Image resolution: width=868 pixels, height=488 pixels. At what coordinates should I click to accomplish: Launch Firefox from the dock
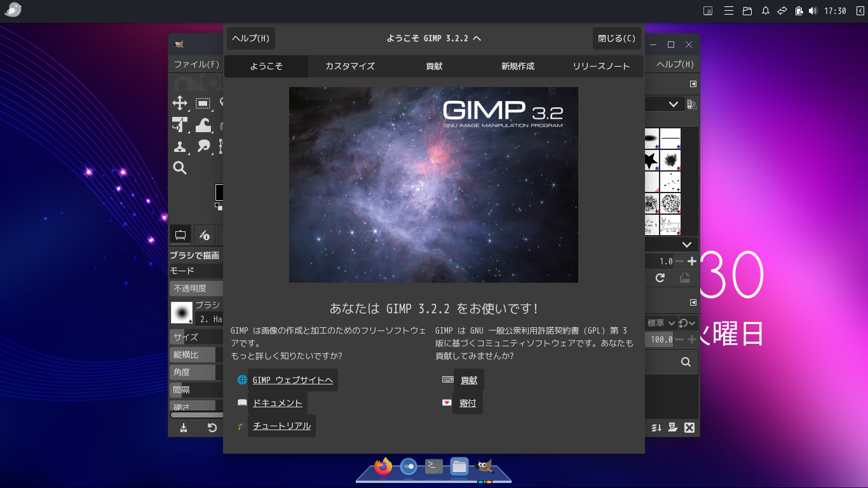click(x=383, y=467)
